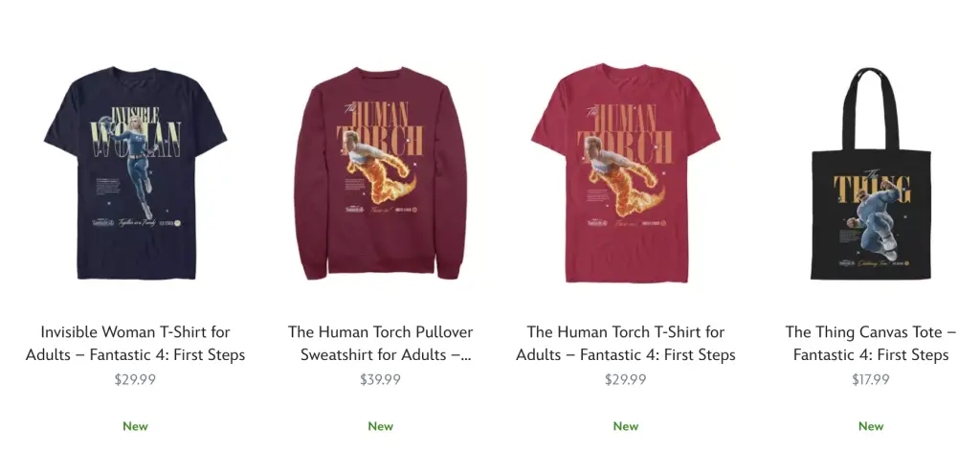
Task: Open the red Human Torch T-shirt image
Action: tap(625, 173)
